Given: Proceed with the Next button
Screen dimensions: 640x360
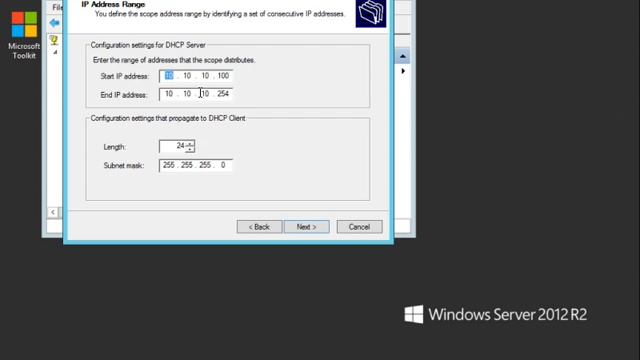Looking at the screenshot, I should tap(307, 227).
